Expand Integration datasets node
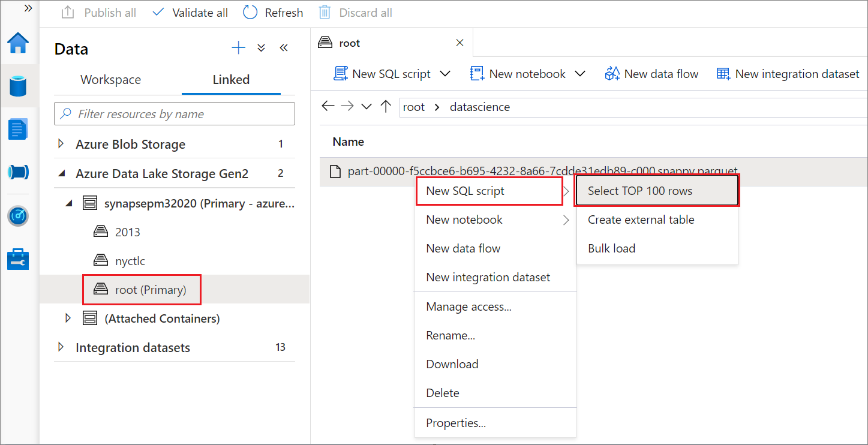 pos(60,347)
